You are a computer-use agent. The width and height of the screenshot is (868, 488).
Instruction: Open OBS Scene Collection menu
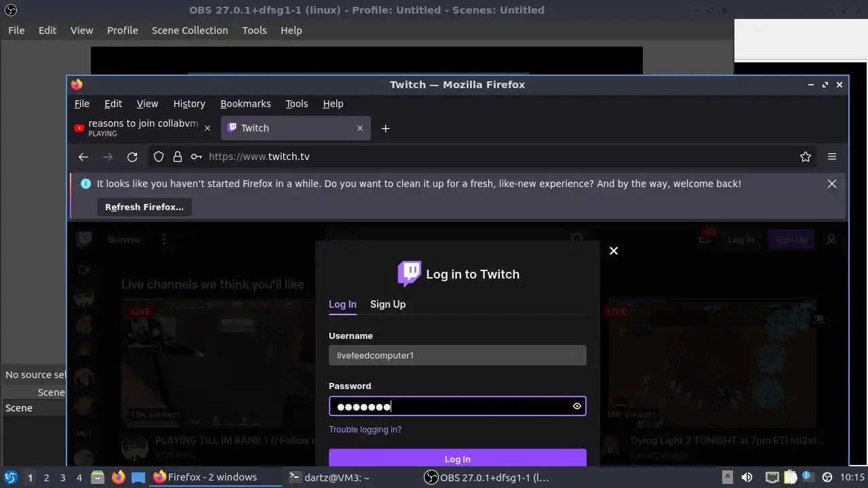pyautogui.click(x=190, y=30)
